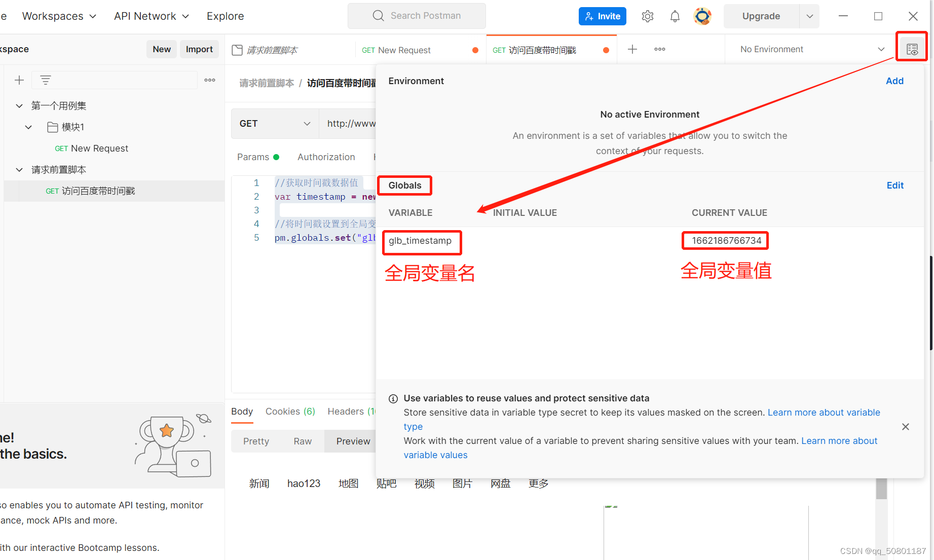Viewport: 934px width, 560px height.
Task: Select Raw response view
Action: [x=303, y=441]
